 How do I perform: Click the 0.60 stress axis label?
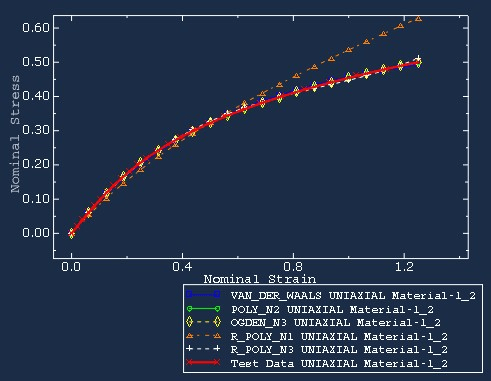tap(36, 28)
